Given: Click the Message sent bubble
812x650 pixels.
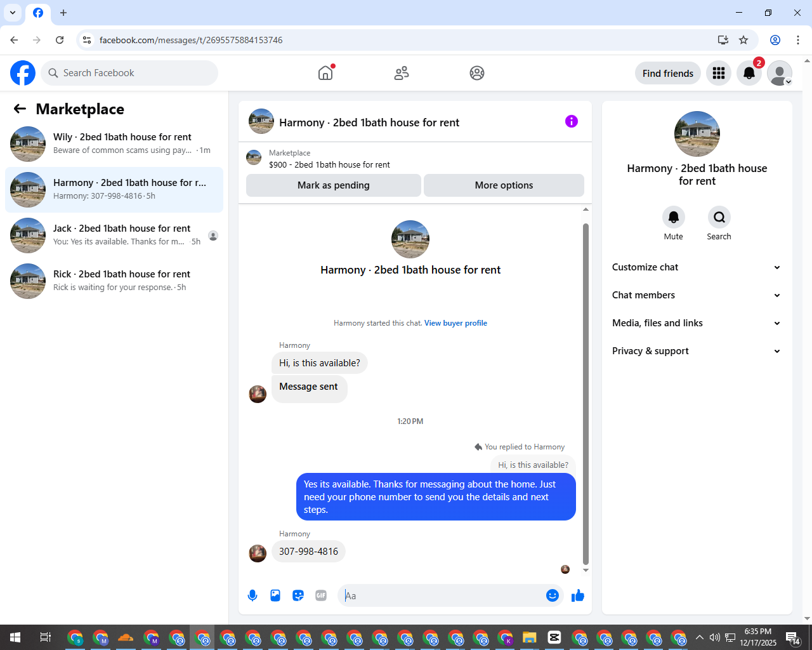Looking at the screenshot, I should pyautogui.click(x=309, y=387).
